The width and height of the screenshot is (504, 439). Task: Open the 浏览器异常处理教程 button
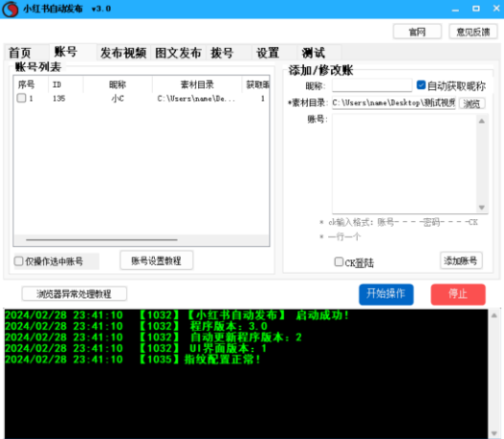[75, 294]
